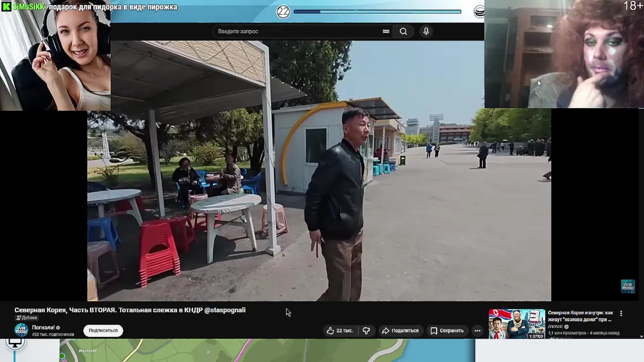The width and height of the screenshot is (644, 362).
Task: Click the main video player area
Action: click(319, 171)
